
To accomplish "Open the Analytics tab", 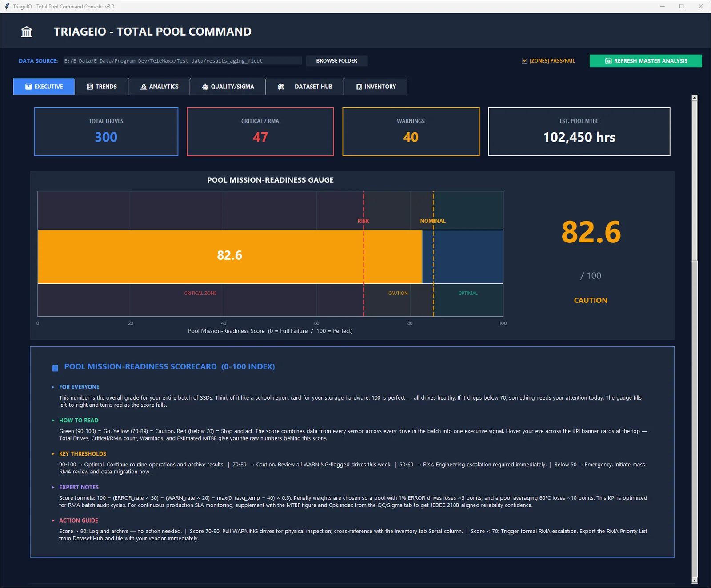I will click(x=159, y=87).
